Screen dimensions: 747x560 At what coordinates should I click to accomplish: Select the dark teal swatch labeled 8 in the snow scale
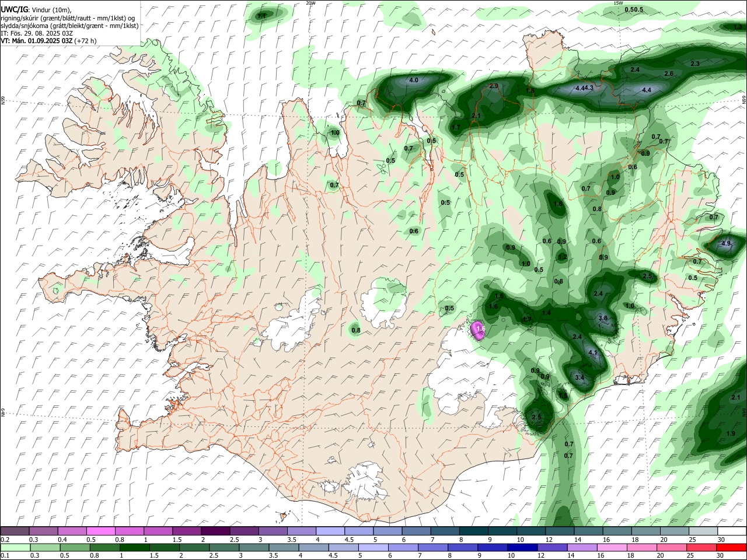pyautogui.click(x=473, y=531)
